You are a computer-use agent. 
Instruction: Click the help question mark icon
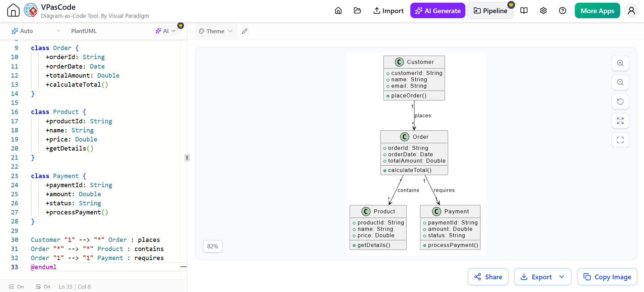[562, 11]
